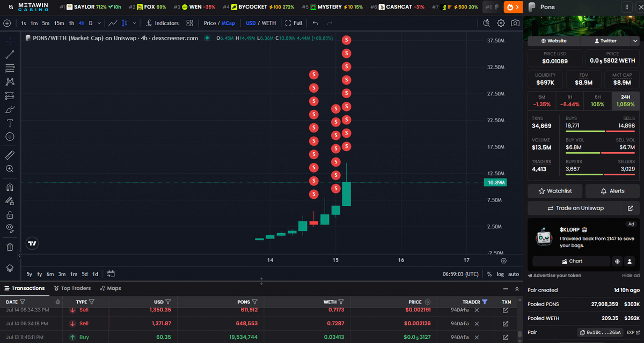Open the indicator templates grid icon
644x343 pixels.
[189, 23]
